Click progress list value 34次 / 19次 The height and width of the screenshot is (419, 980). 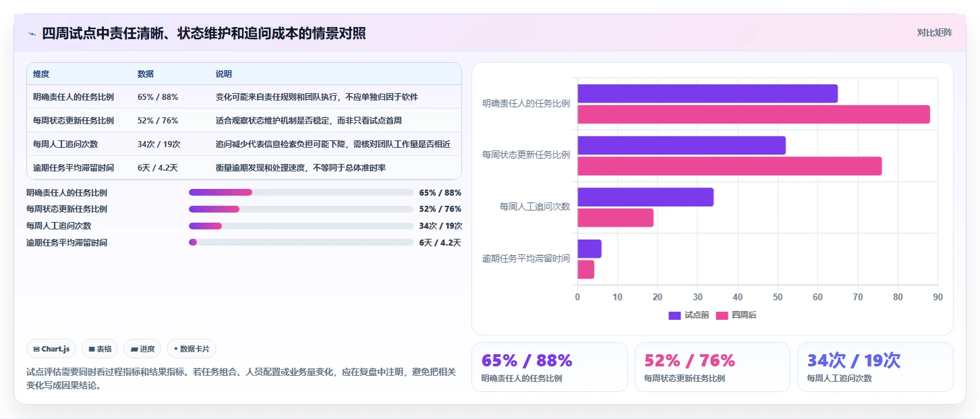pyautogui.click(x=440, y=226)
